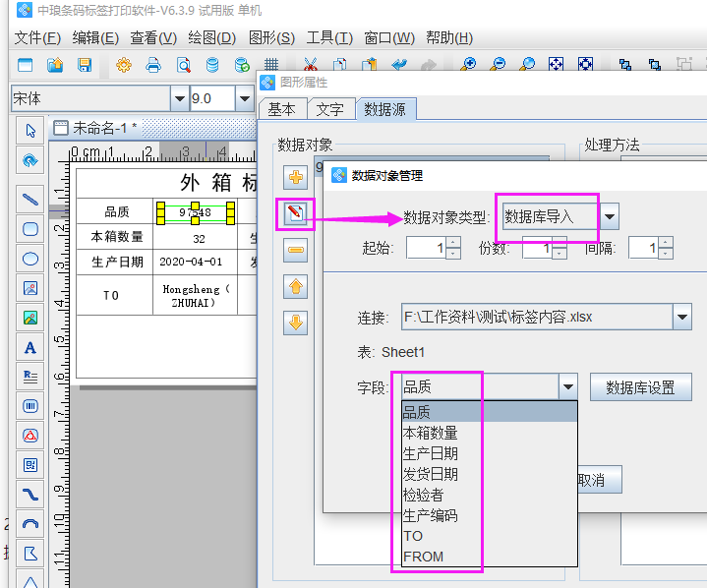
Task: Select the Ellipse drawing tool
Action: point(30,259)
